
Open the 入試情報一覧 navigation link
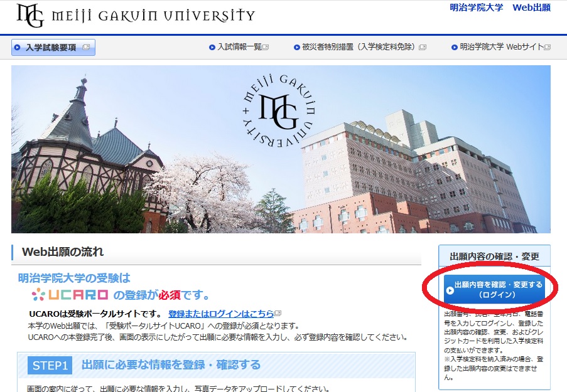[239, 47]
